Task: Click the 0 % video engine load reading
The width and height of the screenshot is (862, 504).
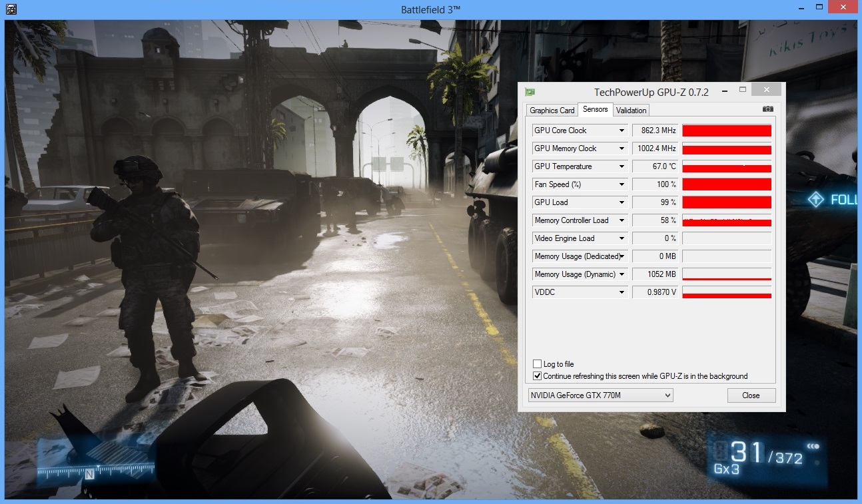Action: click(x=655, y=238)
